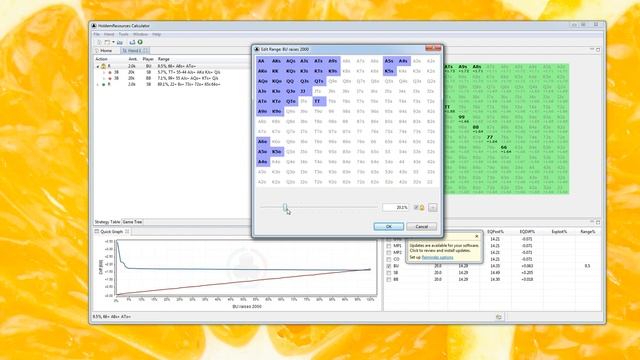
Task: Click the EQDiff% column header
Action: tap(527, 232)
